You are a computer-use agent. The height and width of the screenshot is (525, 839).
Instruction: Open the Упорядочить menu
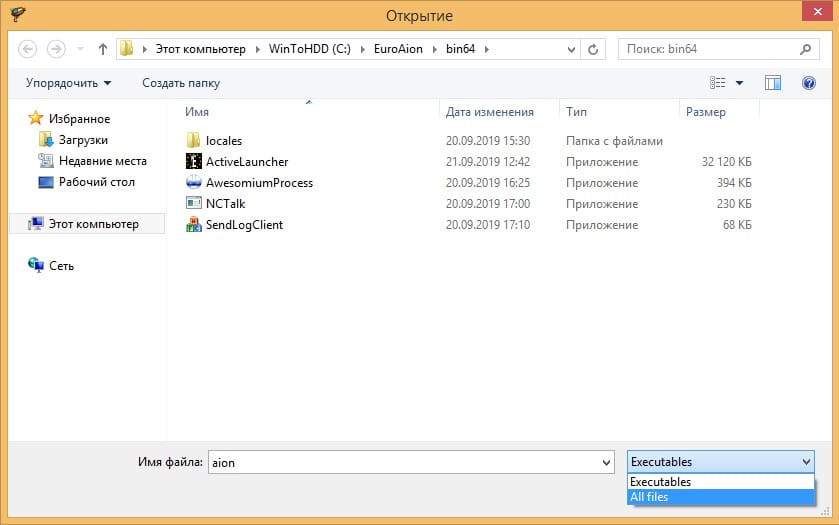point(68,83)
